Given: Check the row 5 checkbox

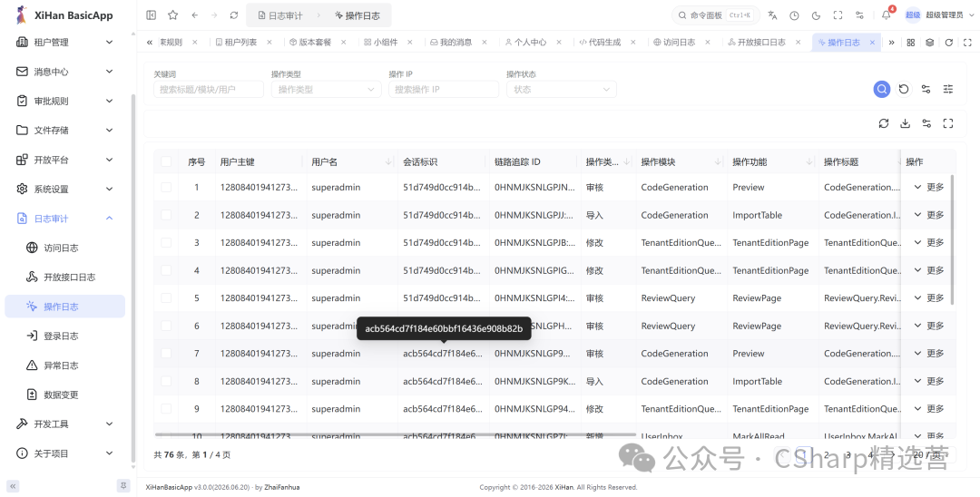Looking at the screenshot, I should point(166,297).
